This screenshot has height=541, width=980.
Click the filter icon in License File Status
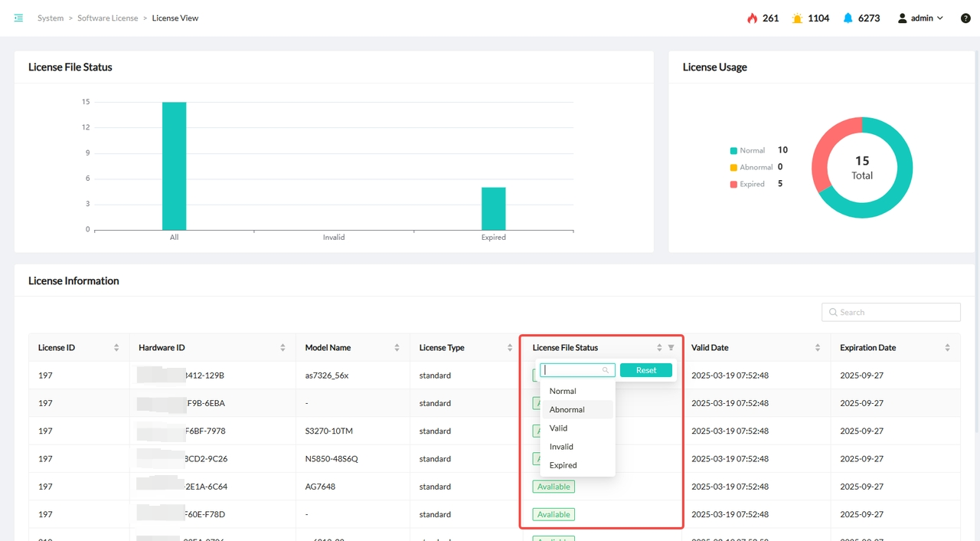(671, 348)
